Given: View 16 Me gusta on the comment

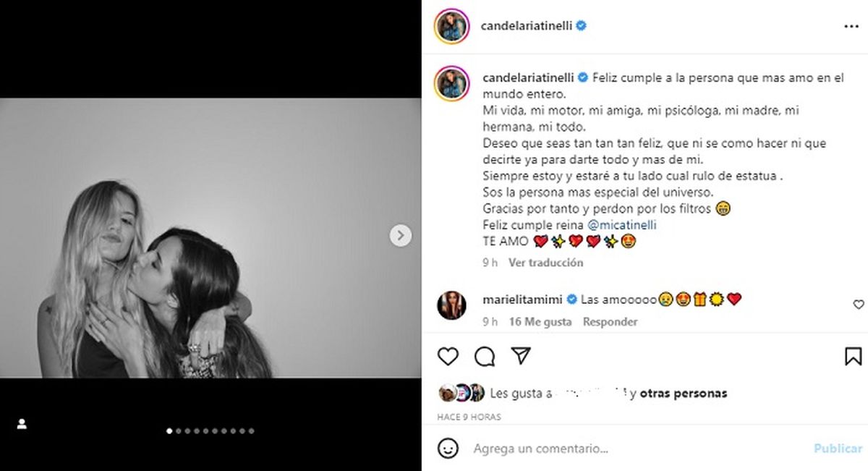Looking at the screenshot, I should tap(540, 322).
